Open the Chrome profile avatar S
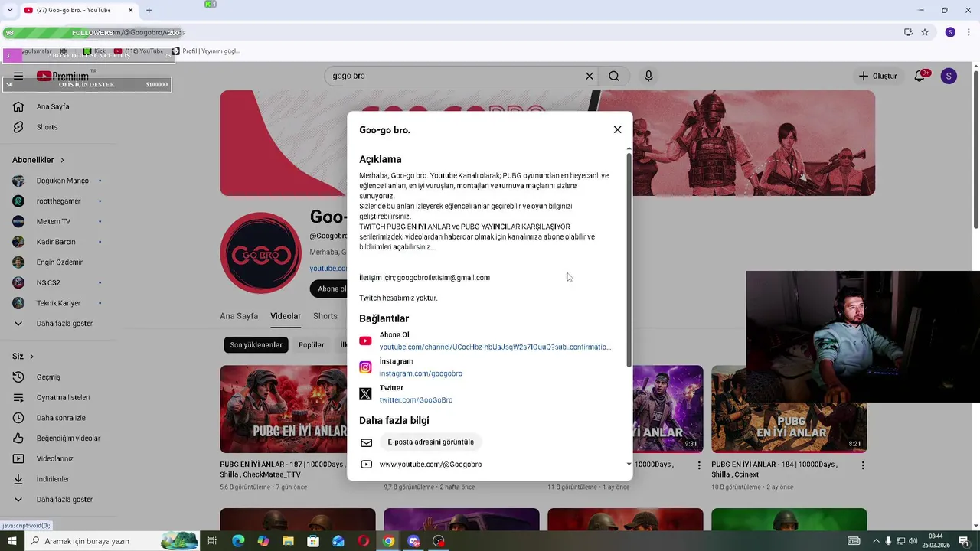 coord(950,32)
